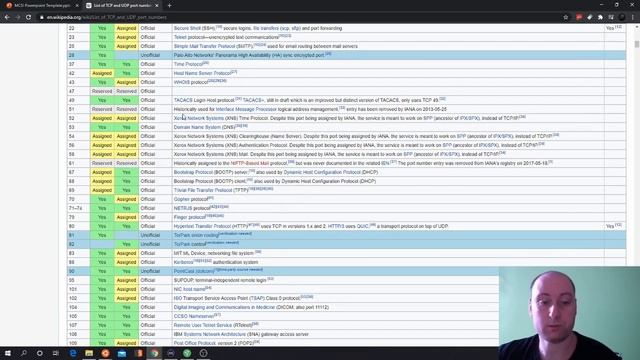The width and height of the screenshot is (640, 360).
Task: Open Remote User Telnet Service link
Action: point(203,325)
